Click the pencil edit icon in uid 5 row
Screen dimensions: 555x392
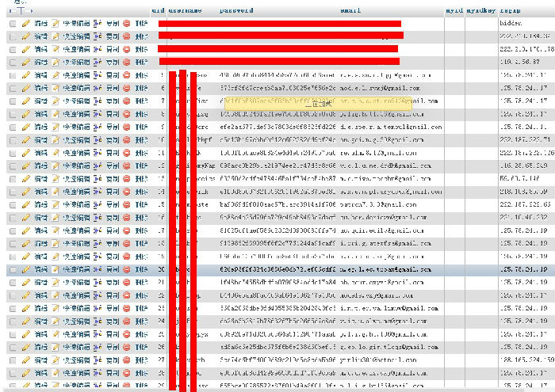point(26,75)
